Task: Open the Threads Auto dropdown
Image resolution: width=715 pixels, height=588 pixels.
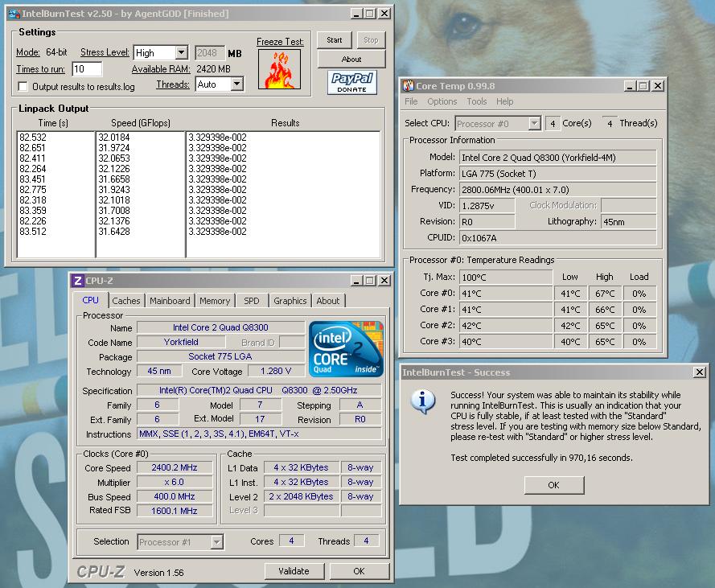Action: 236,84
